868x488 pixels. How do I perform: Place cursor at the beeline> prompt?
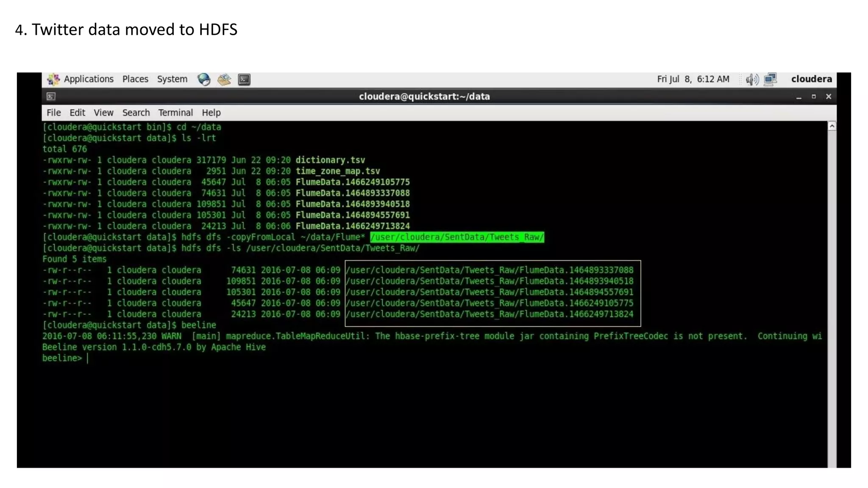pyautogui.click(x=88, y=358)
